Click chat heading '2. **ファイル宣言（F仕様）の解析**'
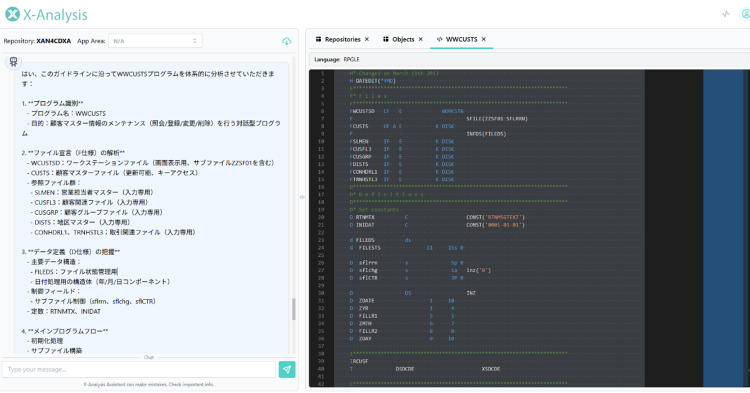 tap(73, 153)
